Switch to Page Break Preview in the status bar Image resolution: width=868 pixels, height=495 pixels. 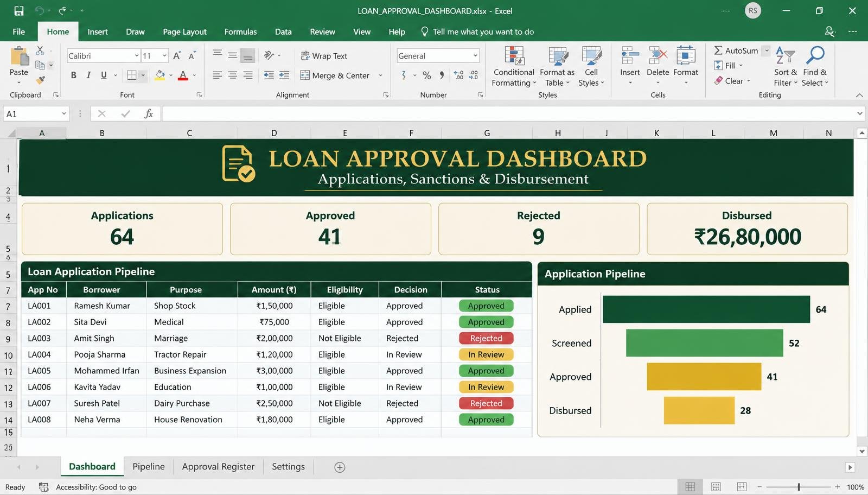pyautogui.click(x=742, y=487)
